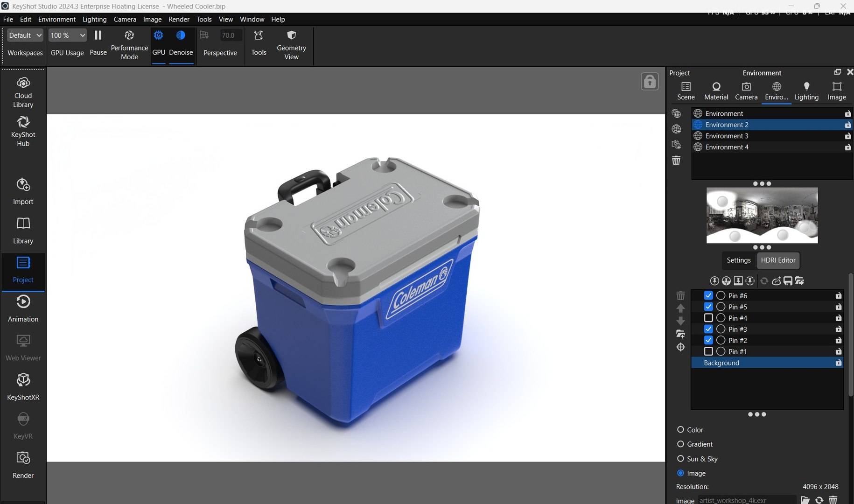
Task: Click the Generate HDRI refresh icon
Action: [x=764, y=281]
